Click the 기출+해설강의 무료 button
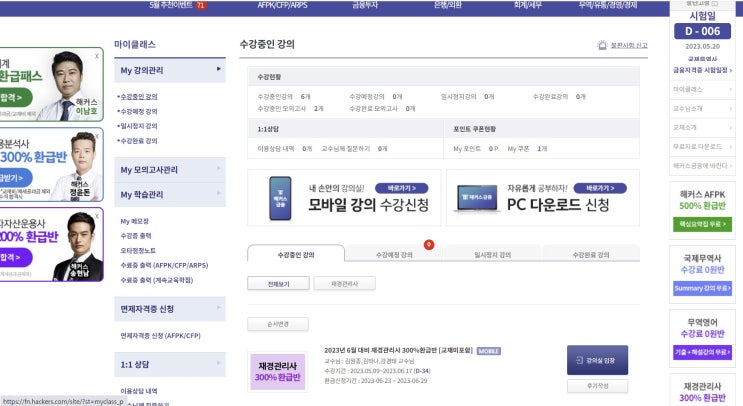Viewport: 743px width, 406px height. [x=702, y=352]
